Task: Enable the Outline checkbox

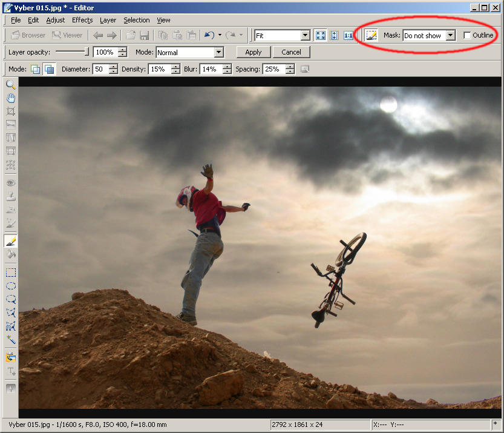Action: [x=467, y=36]
